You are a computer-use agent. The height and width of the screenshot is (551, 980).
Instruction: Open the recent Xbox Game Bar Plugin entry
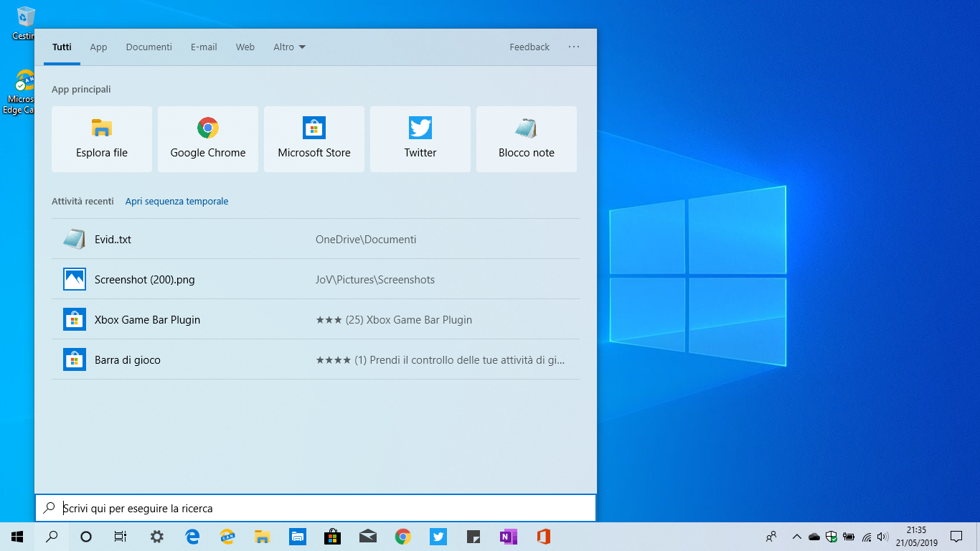pos(316,319)
